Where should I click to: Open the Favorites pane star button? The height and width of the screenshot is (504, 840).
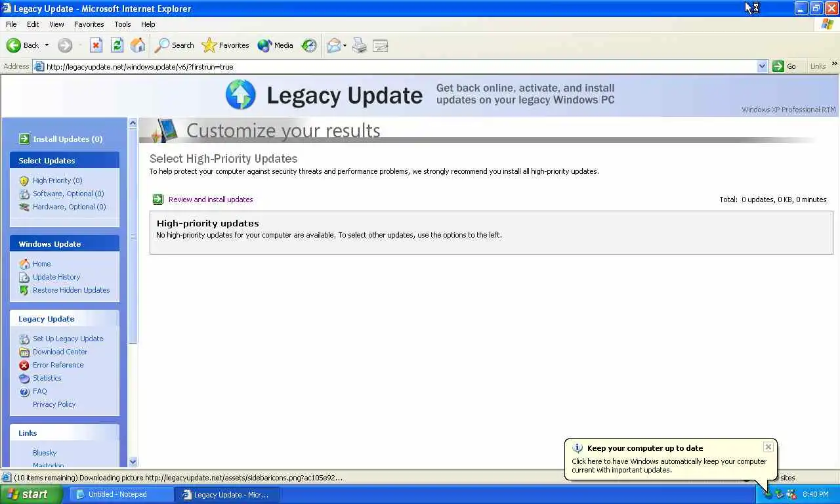coord(225,45)
